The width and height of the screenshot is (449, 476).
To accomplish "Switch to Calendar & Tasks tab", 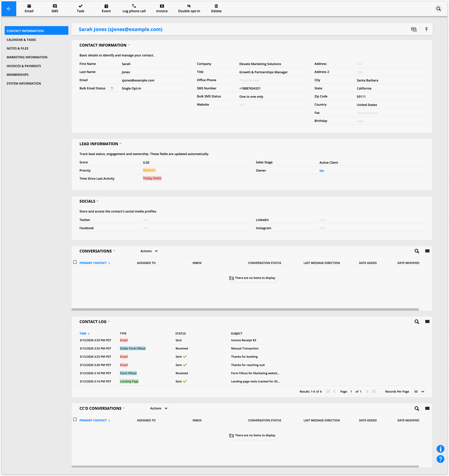I will coord(21,40).
